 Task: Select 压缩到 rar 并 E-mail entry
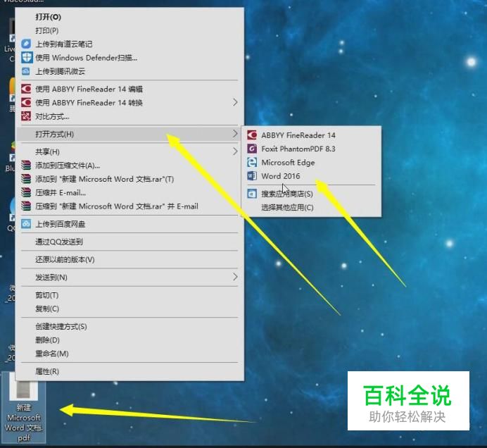[129, 206]
